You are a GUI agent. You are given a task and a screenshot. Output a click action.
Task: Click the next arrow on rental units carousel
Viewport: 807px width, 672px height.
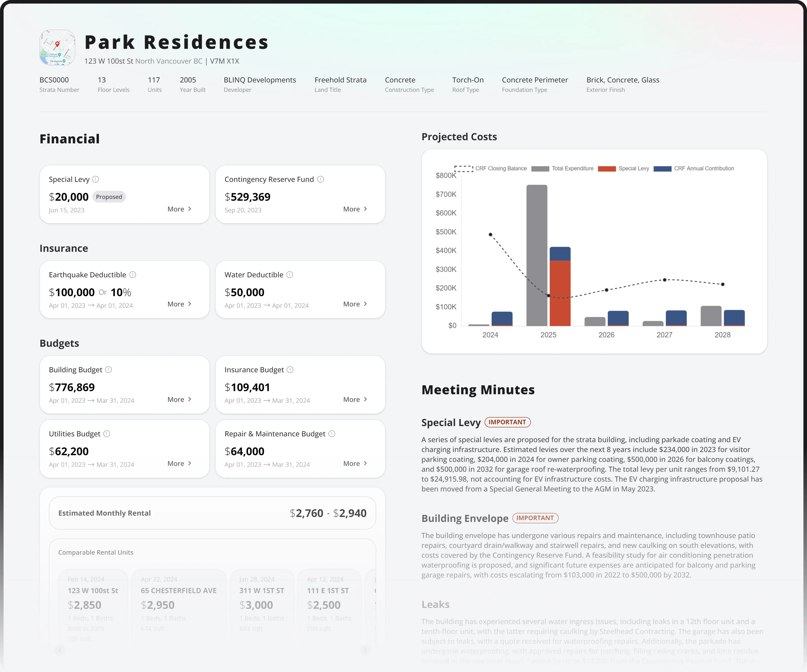365,650
